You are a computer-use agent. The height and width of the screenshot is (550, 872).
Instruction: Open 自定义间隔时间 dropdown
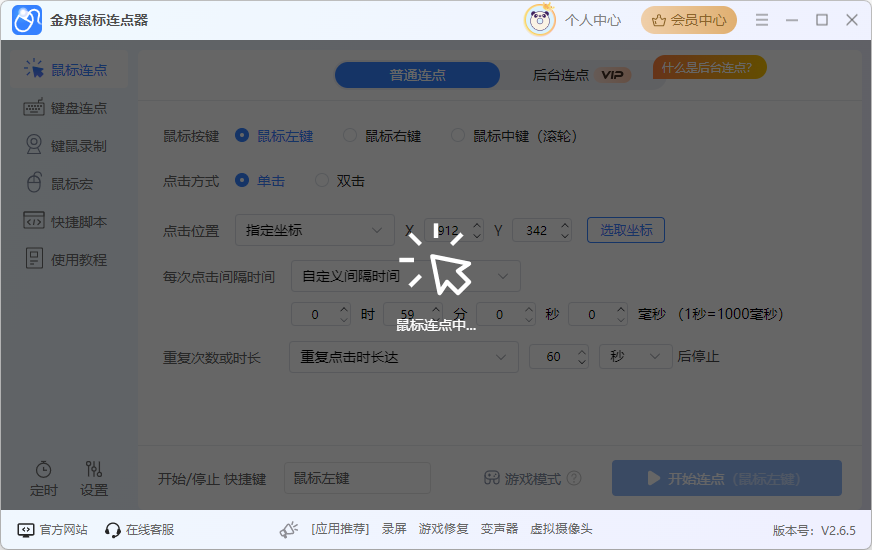pyautogui.click(x=406, y=276)
